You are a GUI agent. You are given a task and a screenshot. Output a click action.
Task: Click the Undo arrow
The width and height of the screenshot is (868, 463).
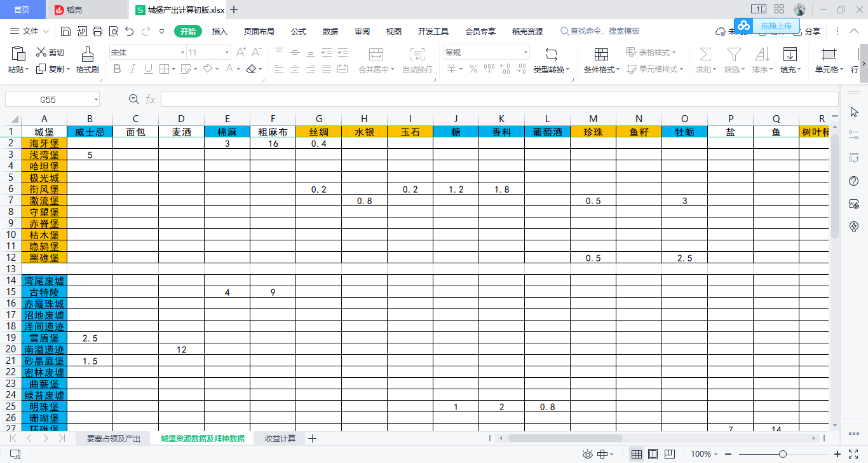(129, 31)
